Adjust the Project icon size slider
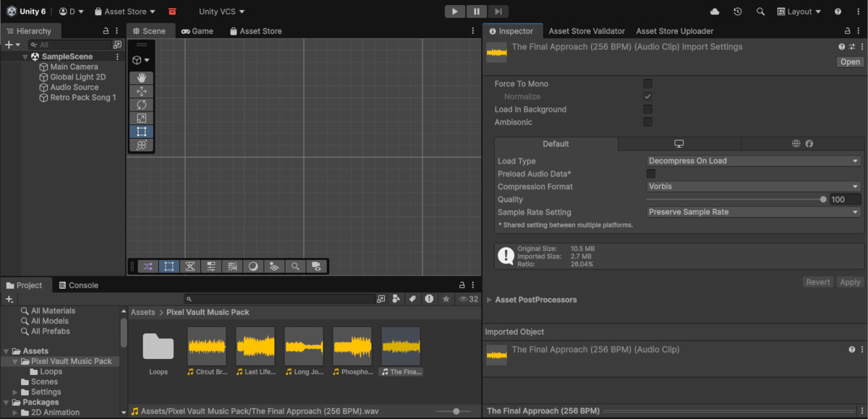 click(456, 411)
